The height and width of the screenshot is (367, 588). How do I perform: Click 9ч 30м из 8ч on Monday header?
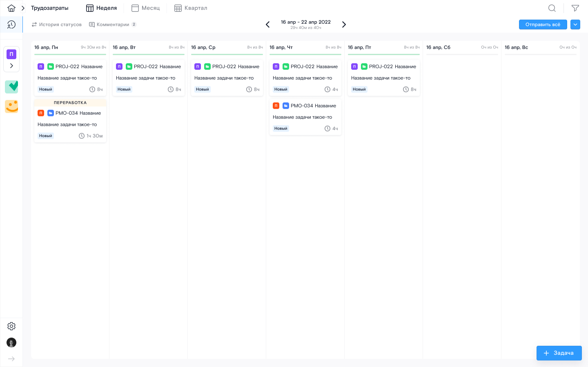(94, 47)
